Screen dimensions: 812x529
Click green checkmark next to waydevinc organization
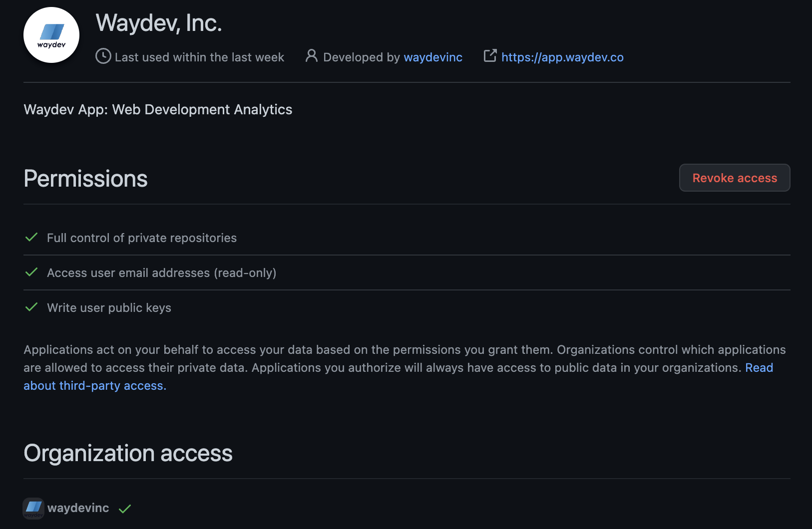(125, 509)
